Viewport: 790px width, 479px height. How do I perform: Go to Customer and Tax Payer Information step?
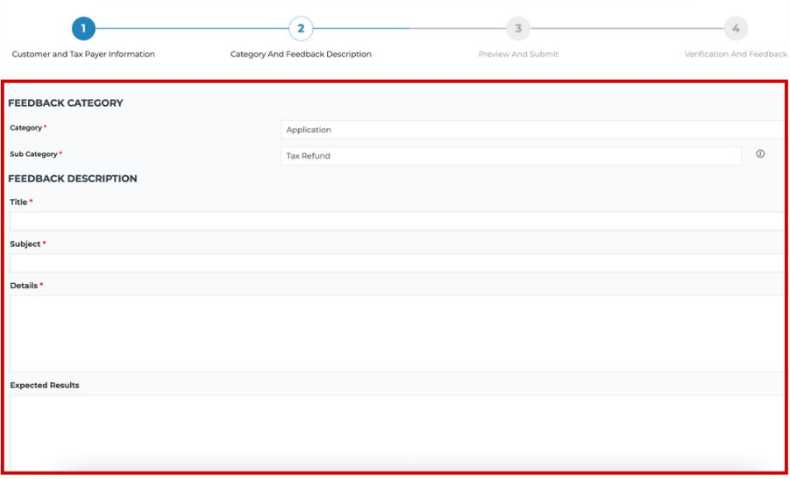83,54
